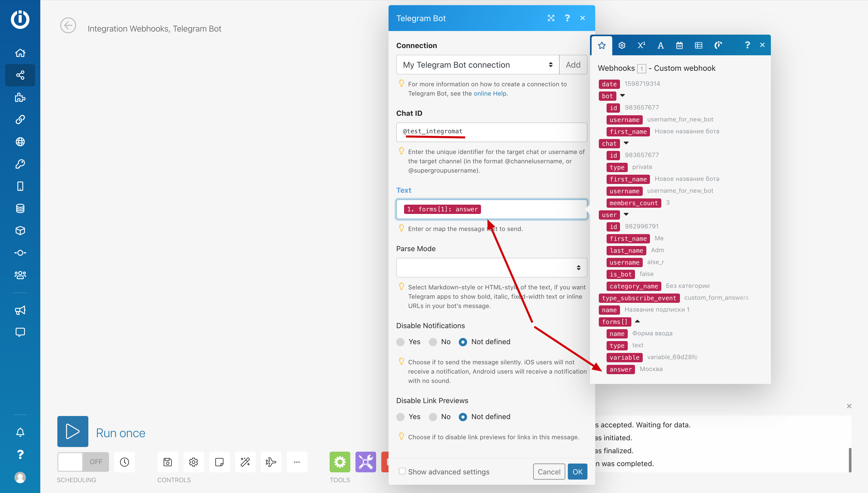Save the scenario with diskette icon

tap(168, 462)
